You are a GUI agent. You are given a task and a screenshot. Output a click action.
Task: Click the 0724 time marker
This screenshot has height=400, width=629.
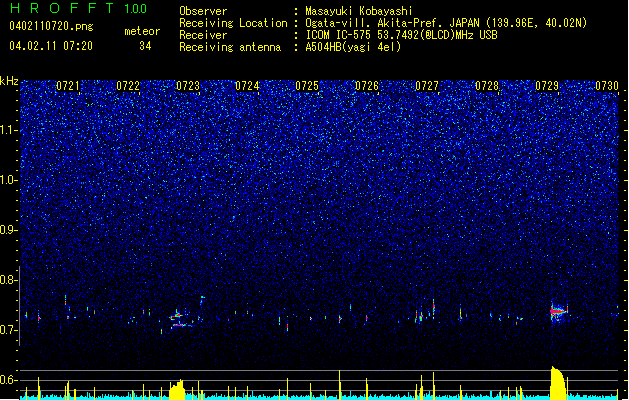tap(247, 86)
